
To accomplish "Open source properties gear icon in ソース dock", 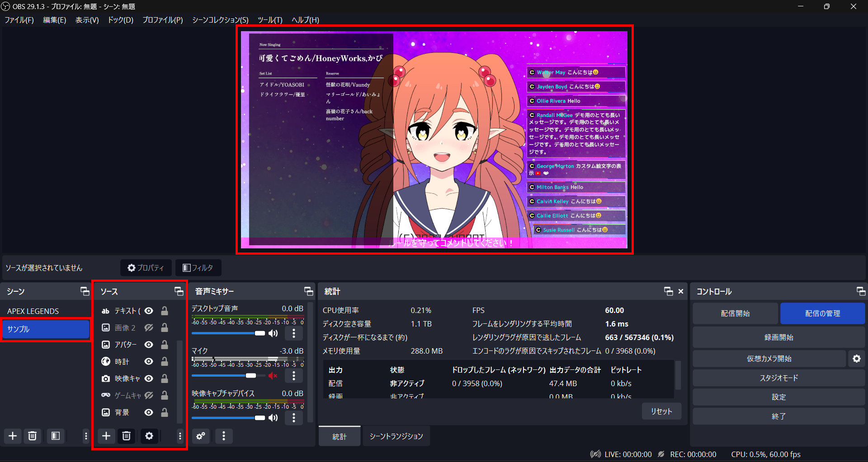I will [x=149, y=436].
